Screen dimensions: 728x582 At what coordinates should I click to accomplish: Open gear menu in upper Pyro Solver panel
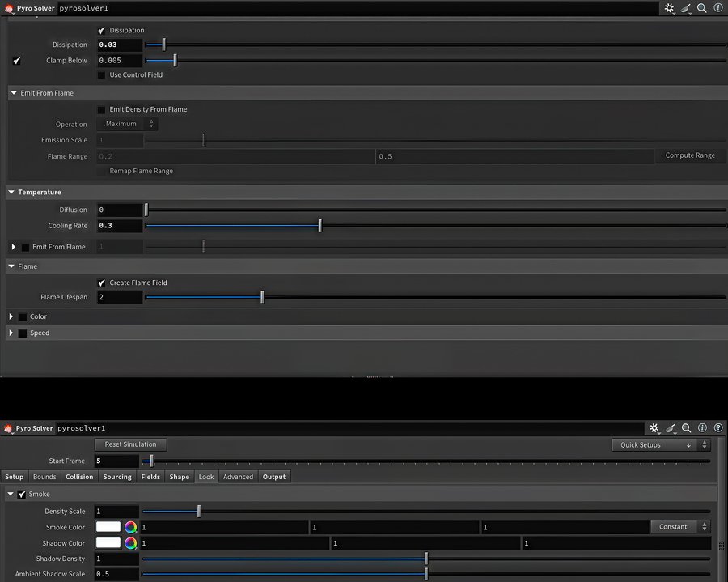click(x=669, y=8)
